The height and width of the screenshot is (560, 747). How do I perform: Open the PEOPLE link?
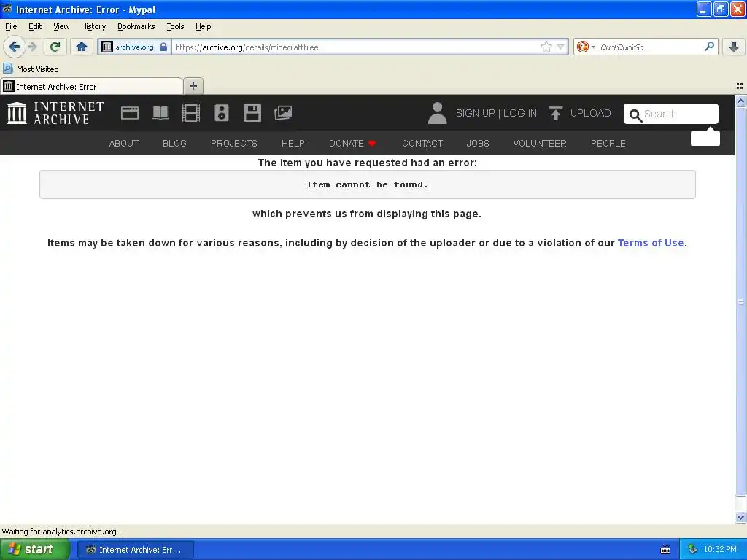pyautogui.click(x=608, y=144)
